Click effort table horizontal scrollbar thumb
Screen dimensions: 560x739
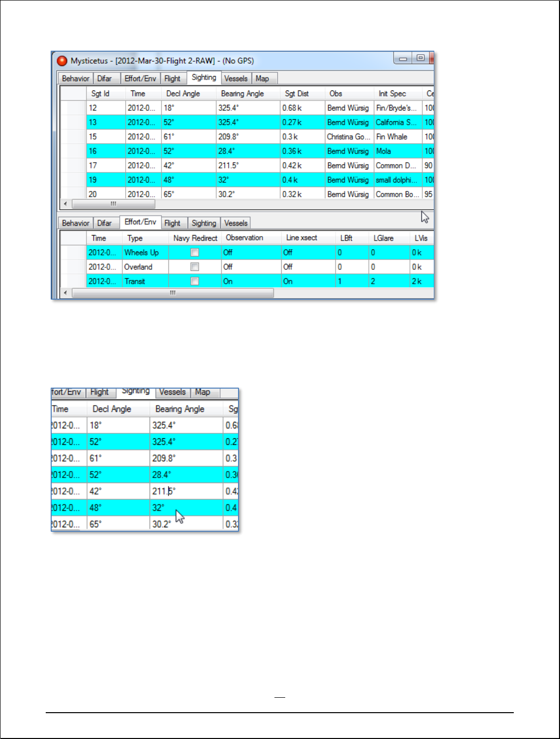coord(172,293)
